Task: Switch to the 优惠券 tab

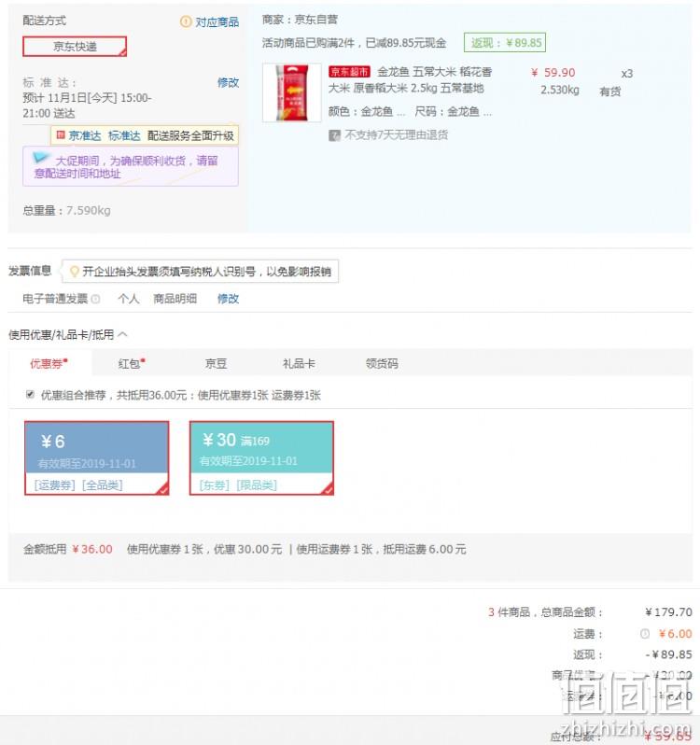Action: (49, 363)
